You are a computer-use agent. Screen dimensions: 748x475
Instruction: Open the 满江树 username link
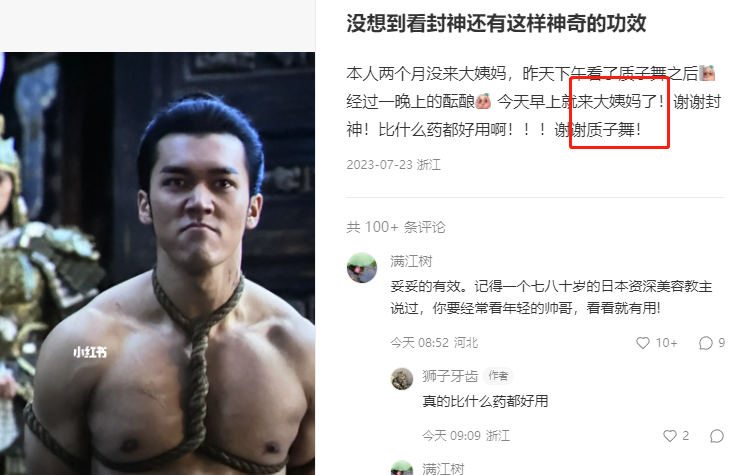coord(411,261)
